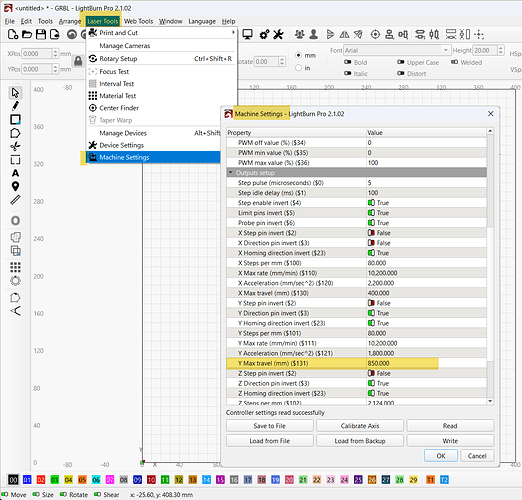Select the Draw Lines pencil tool
522x500 pixels.
coord(15,106)
